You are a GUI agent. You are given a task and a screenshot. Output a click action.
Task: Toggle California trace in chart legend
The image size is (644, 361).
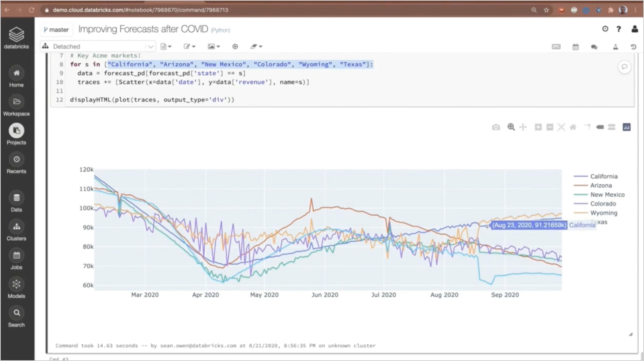(604, 176)
